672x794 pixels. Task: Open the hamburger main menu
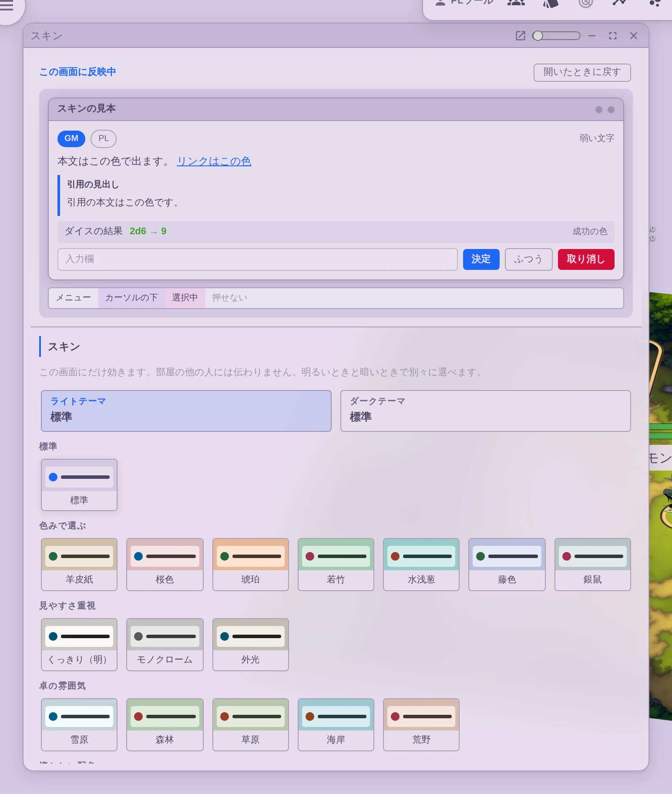[x=6, y=5]
